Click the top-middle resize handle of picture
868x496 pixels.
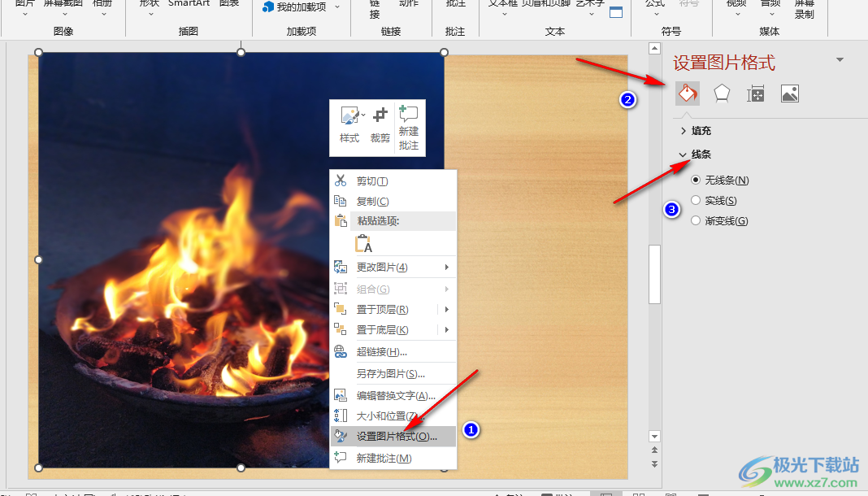(241, 52)
